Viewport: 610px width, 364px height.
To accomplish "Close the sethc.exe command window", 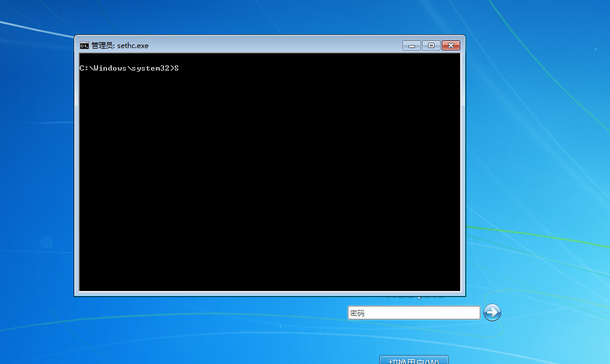I will pos(451,46).
